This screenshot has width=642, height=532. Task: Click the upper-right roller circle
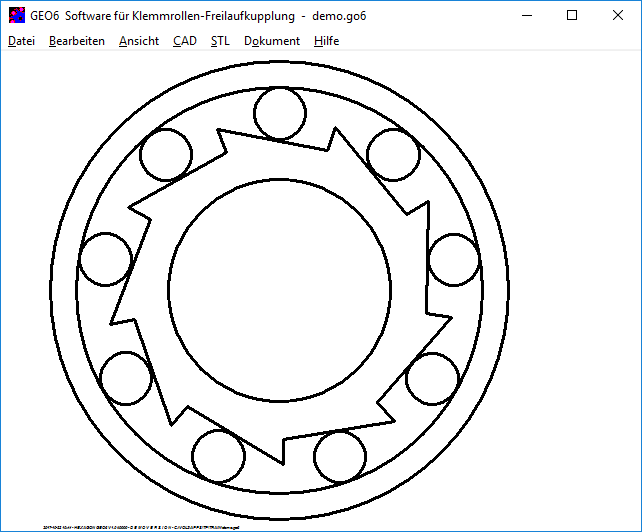click(393, 155)
